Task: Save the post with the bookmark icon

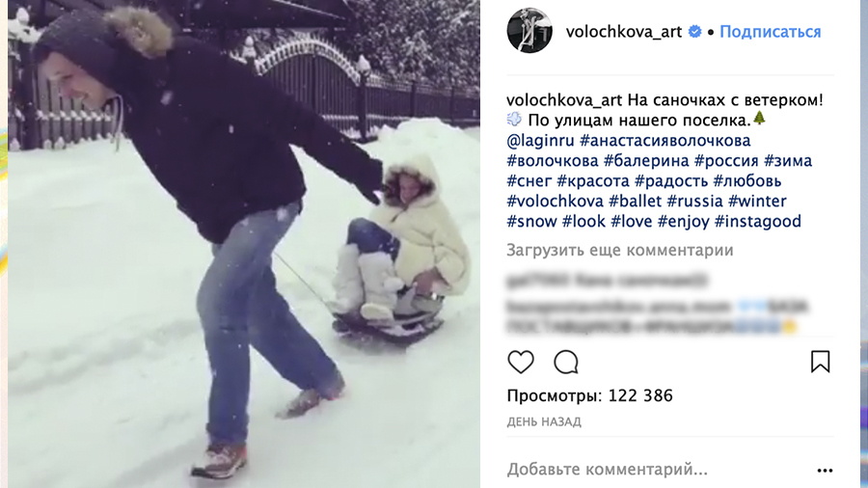Action: point(820,362)
